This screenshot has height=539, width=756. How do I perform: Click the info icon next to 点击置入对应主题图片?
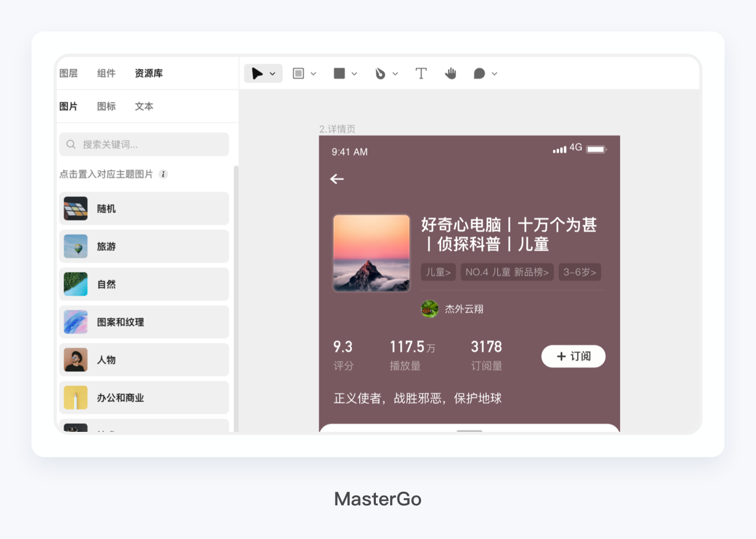[x=163, y=174]
